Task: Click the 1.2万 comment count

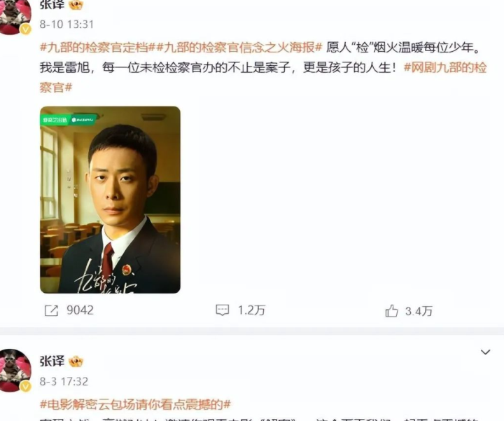Action: point(251,310)
